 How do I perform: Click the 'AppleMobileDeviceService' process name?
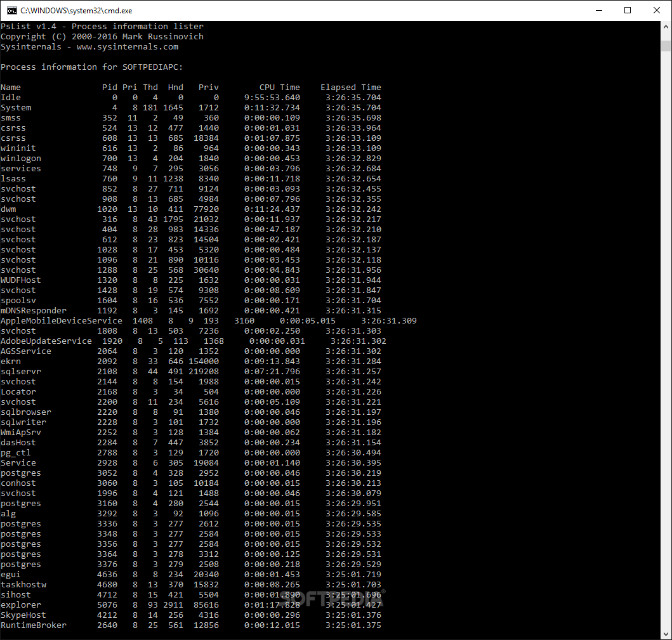pos(62,321)
